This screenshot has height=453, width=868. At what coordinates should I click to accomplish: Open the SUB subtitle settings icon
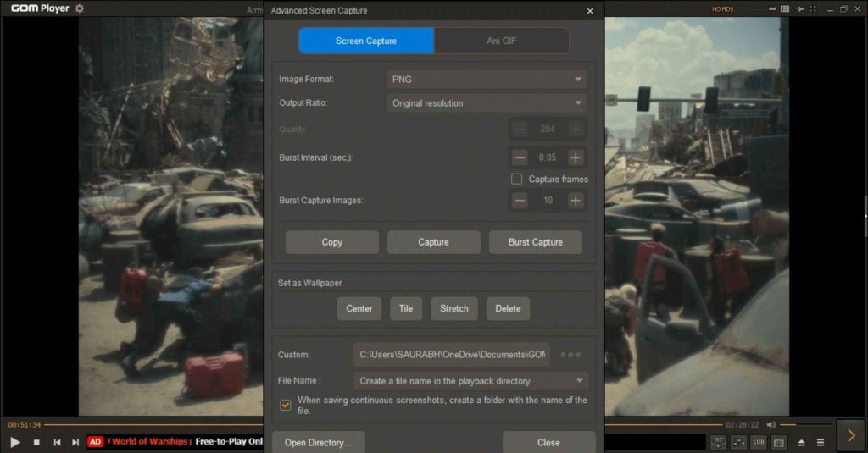(759, 443)
